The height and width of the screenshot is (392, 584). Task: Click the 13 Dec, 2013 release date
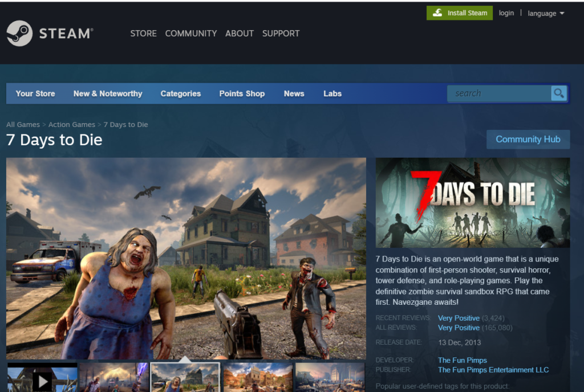pos(459,342)
